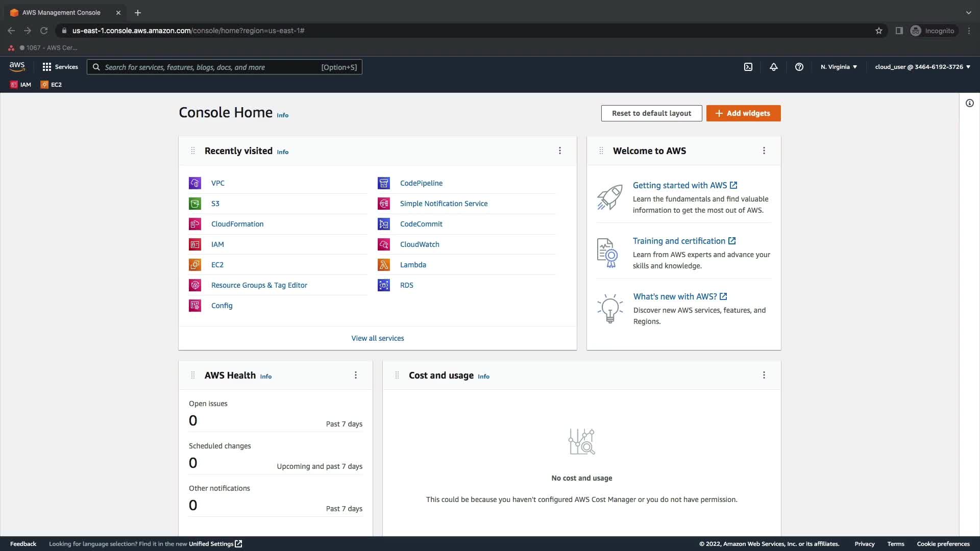Click the Add widgets button
980x551 pixels.
click(743, 113)
